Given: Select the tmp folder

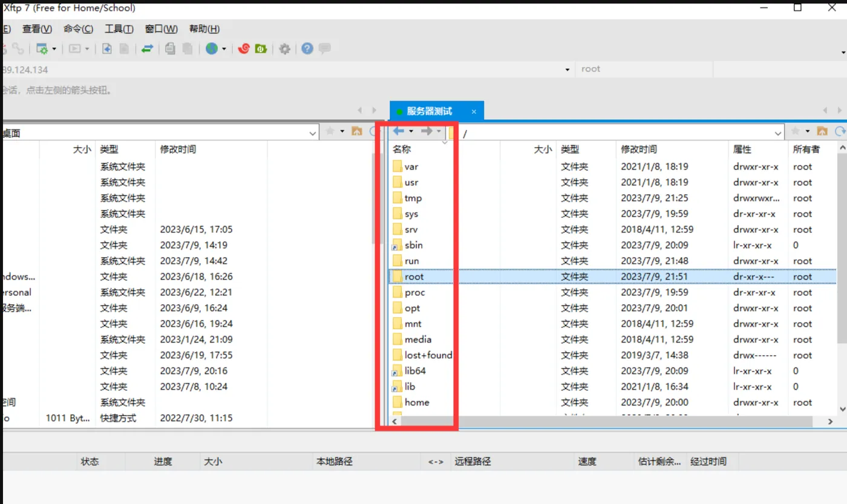Looking at the screenshot, I should (413, 198).
